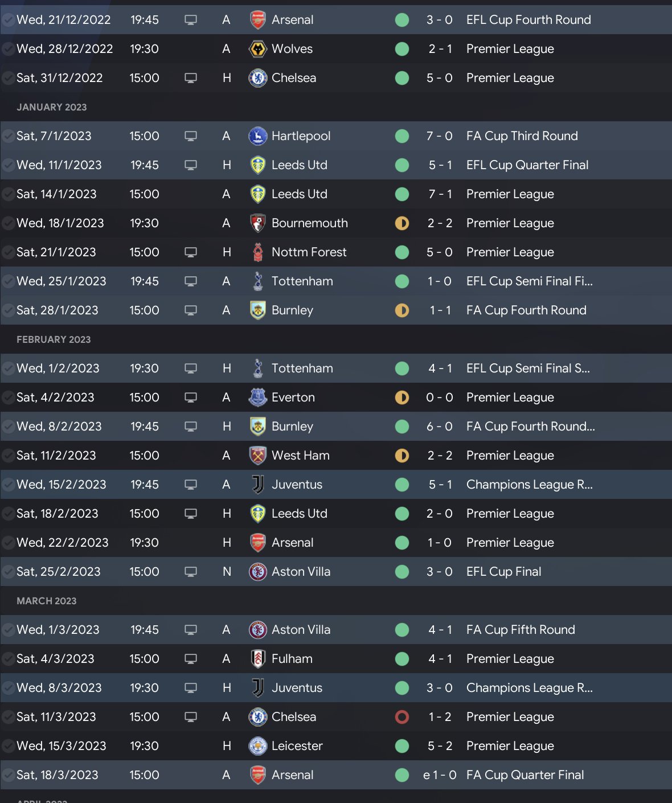Toggle the check circle beside Sat, 11/3/2023
Viewport: 672px width, 803px height.
(x=9, y=717)
